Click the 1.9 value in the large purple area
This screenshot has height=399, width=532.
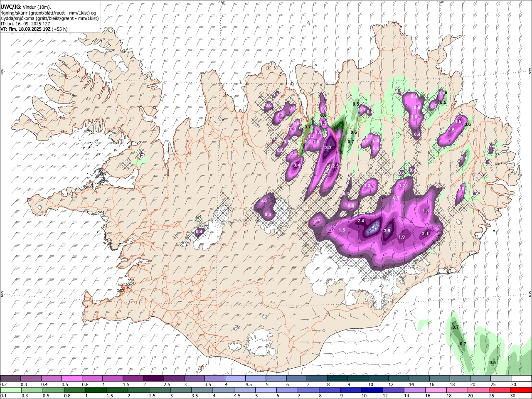(401, 237)
